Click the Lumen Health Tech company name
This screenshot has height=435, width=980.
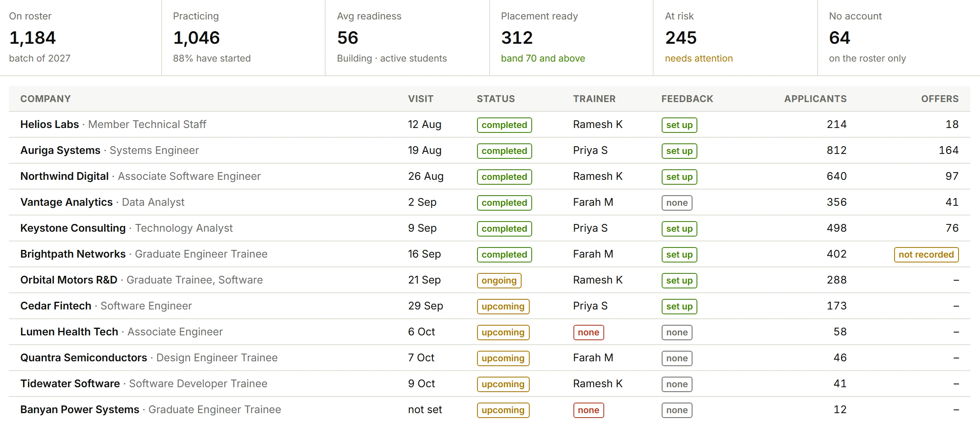[x=69, y=332]
